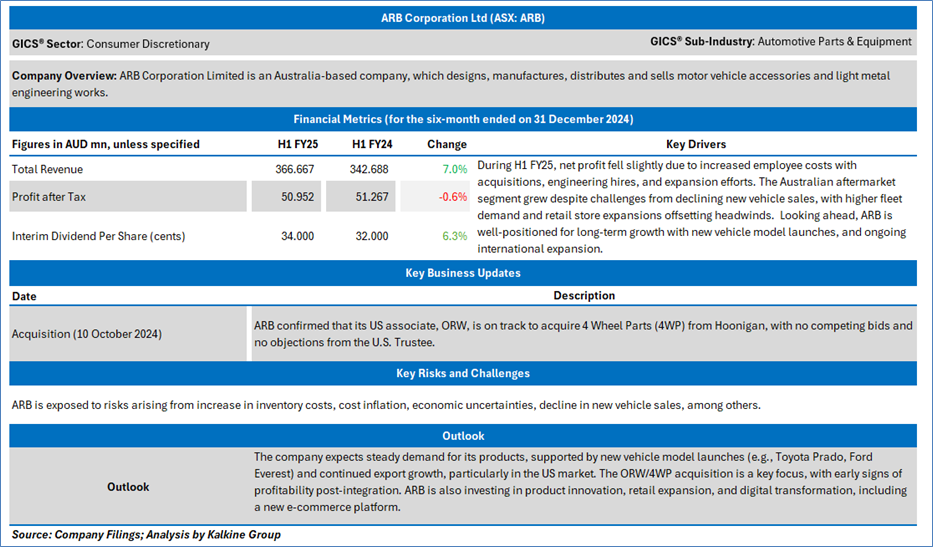The width and height of the screenshot is (933, 547).
Task: Select the profit value 51.267
Action: click(x=372, y=196)
